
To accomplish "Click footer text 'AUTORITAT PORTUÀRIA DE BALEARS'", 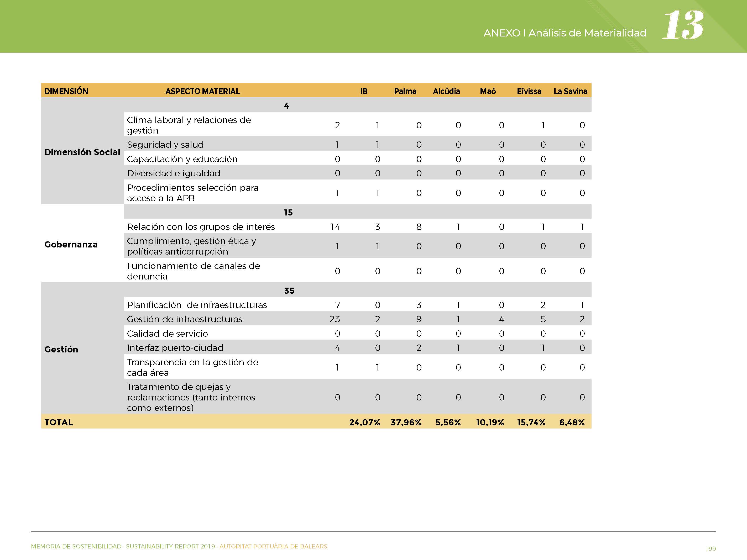I will click(273, 546).
